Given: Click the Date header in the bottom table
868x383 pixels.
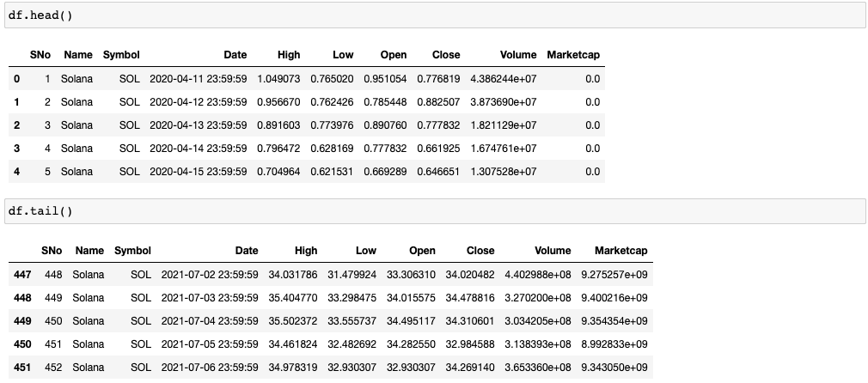Looking at the screenshot, I should [247, 251].
